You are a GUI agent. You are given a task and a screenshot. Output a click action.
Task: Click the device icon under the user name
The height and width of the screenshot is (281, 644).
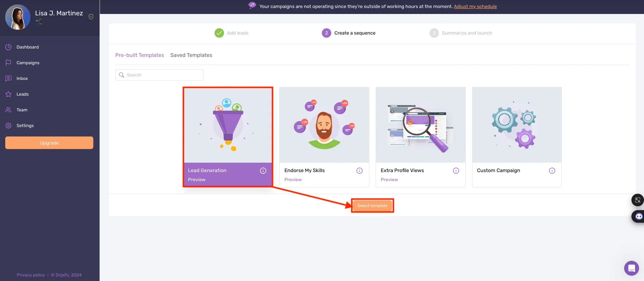pos(39,21)
